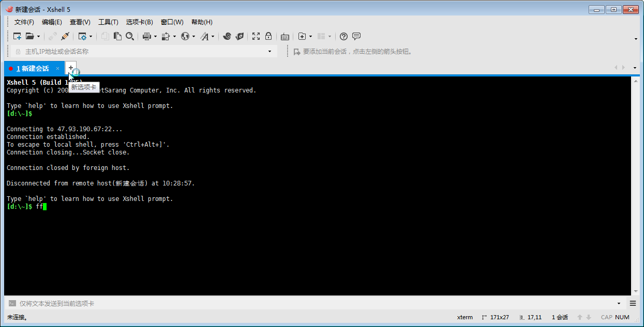Image resolution: width=644 pixels, height=327 pixels.
Task: Open the 文件(F) menu
Action: (x=24, y=22)
